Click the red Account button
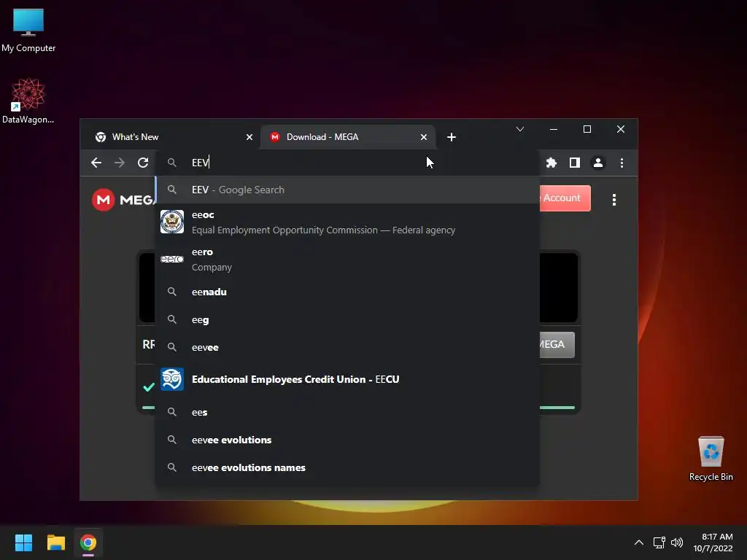This screenshot has width=747, height=560. (565, 198)
